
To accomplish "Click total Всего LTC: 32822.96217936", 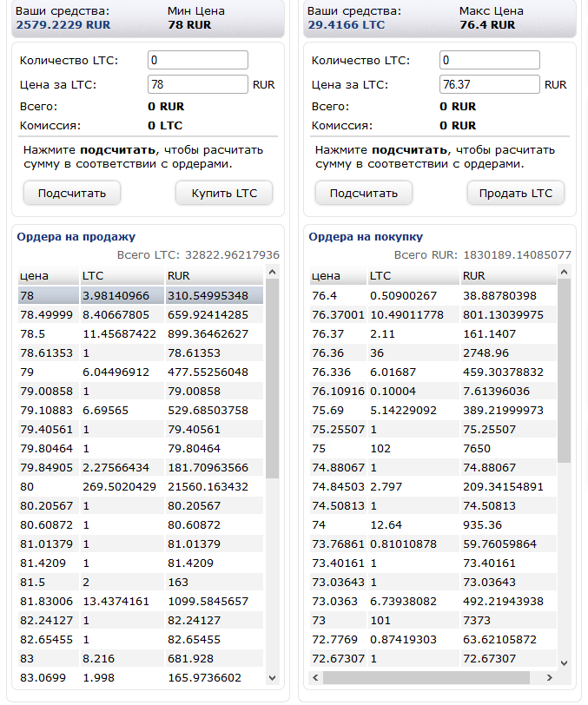I will click(198, 255).
